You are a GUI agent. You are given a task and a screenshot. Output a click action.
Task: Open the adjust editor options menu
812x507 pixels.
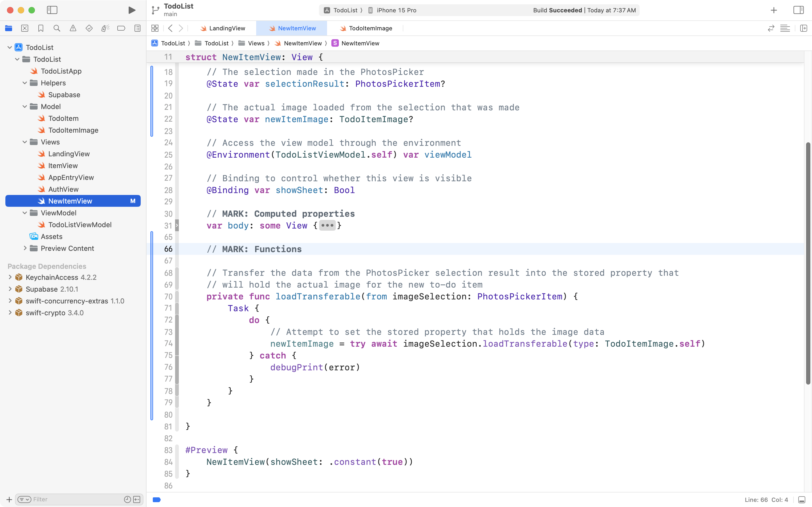coord(785,28)
